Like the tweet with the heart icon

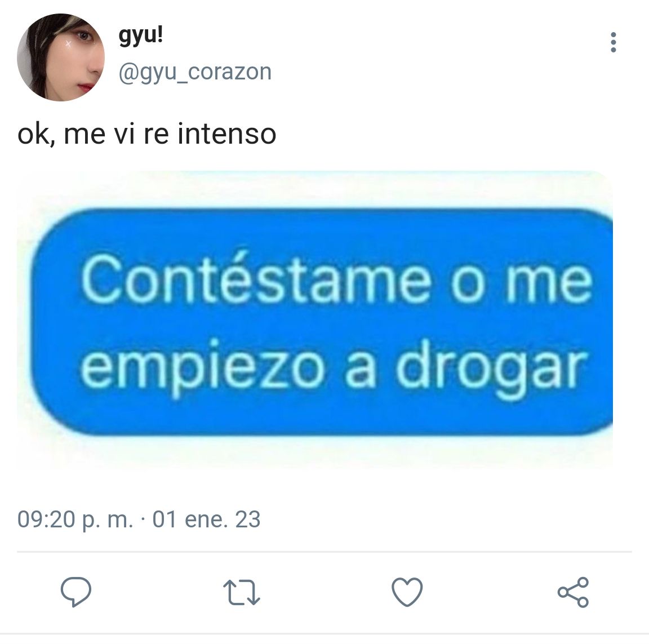point(407,592)
